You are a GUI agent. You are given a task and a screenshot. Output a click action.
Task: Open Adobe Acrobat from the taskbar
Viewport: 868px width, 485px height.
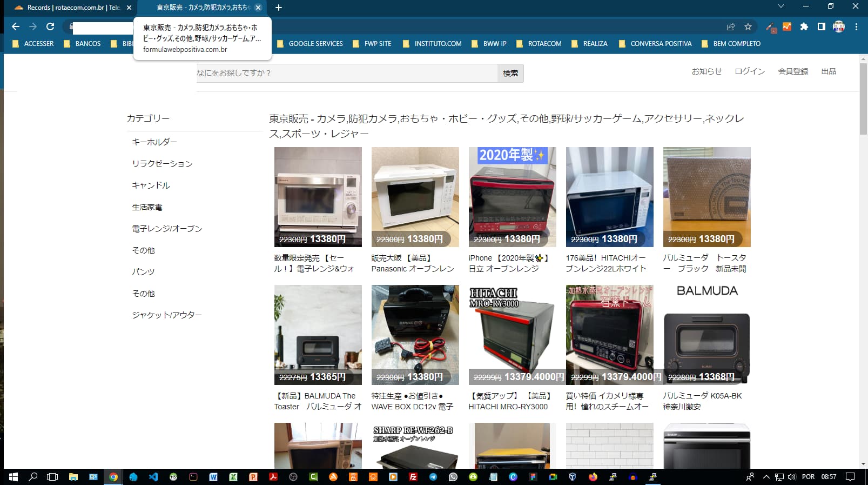point(273,477)
